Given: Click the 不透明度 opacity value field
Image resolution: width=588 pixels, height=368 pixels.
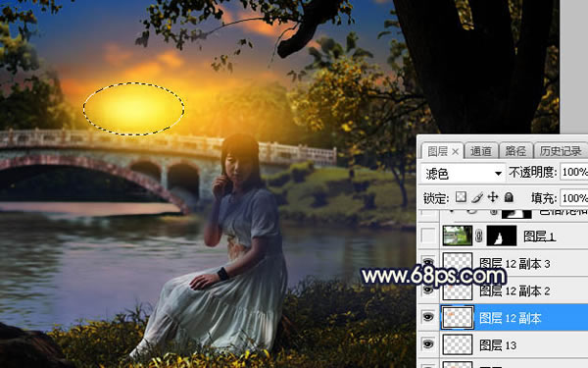Looking at the screenshot, I should 573,172.
